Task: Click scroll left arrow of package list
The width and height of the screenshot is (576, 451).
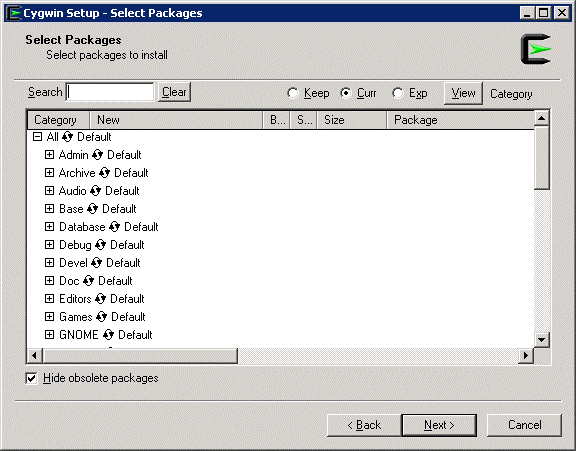Action: point(35,356)
